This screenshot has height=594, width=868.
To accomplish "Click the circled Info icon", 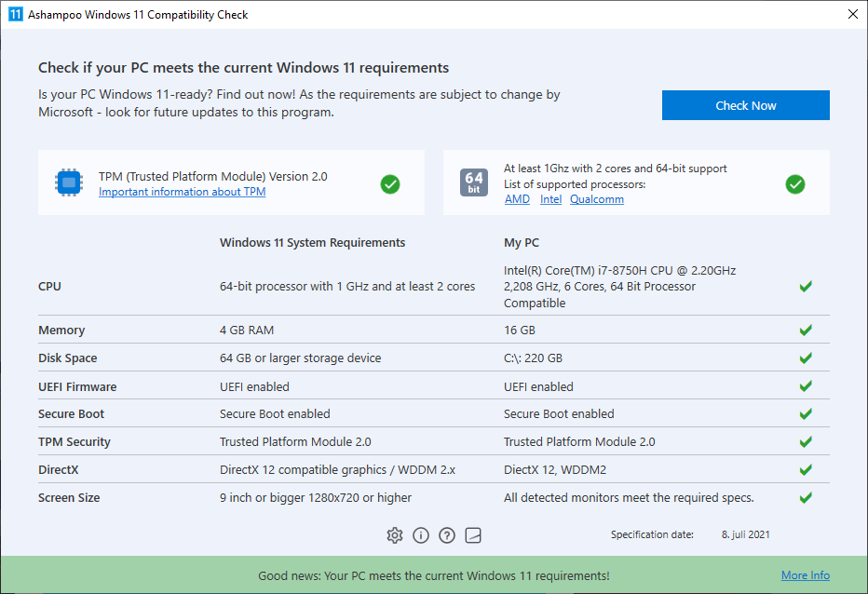I will tap(420, 535).
